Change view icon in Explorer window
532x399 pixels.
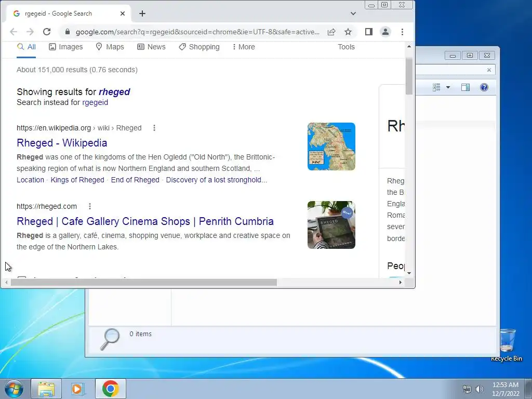[x=436, y=87]
